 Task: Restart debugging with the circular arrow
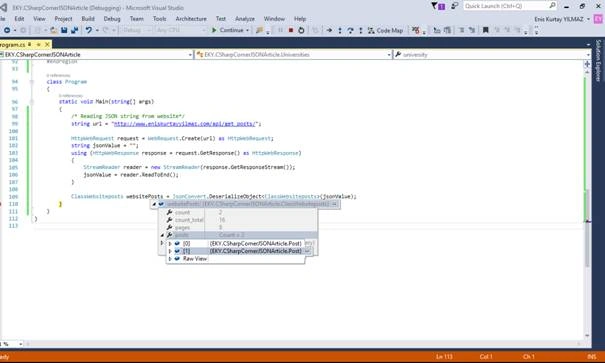pos(301,30)
